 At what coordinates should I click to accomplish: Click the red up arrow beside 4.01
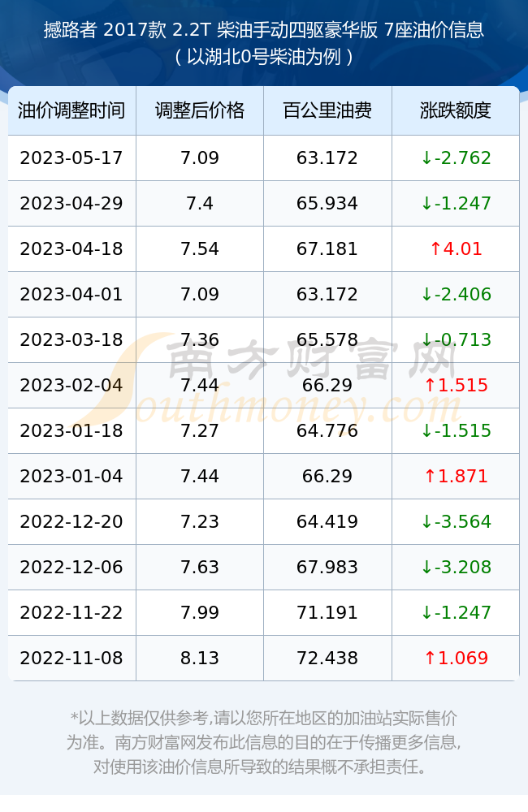(435, 248)
